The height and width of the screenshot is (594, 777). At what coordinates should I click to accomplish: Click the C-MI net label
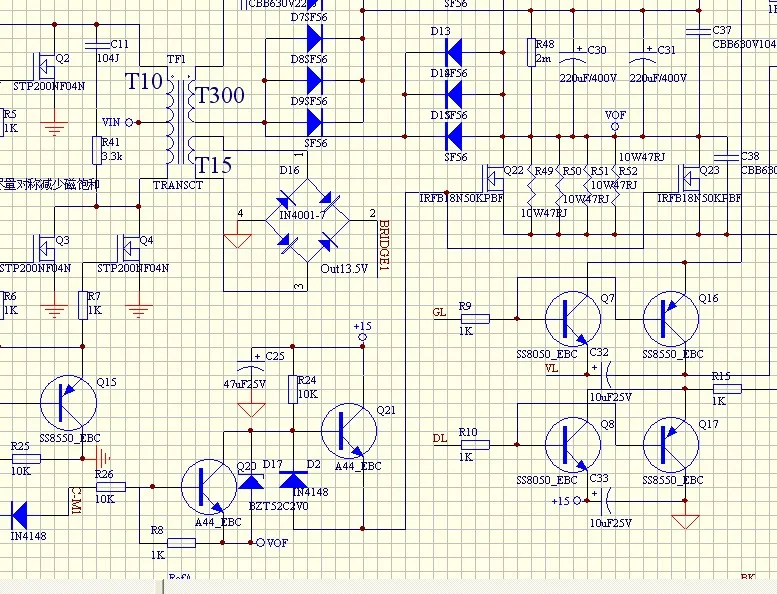pos(76,501)
